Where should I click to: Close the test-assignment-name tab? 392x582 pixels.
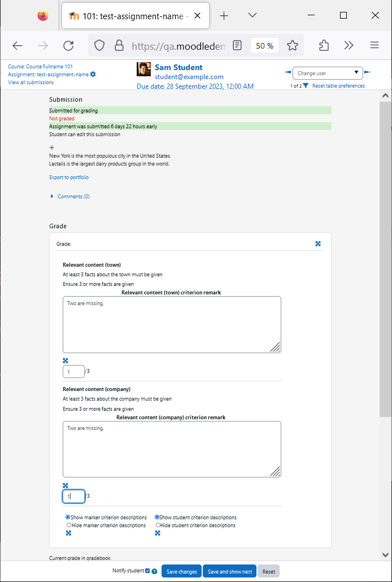(x=198, y=16)
